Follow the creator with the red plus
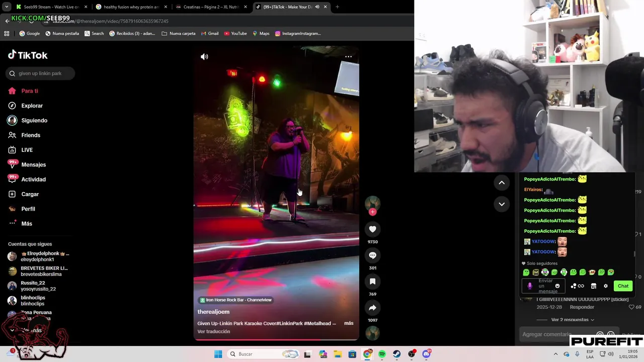644x362 pixels. click(x=372, y=212)
